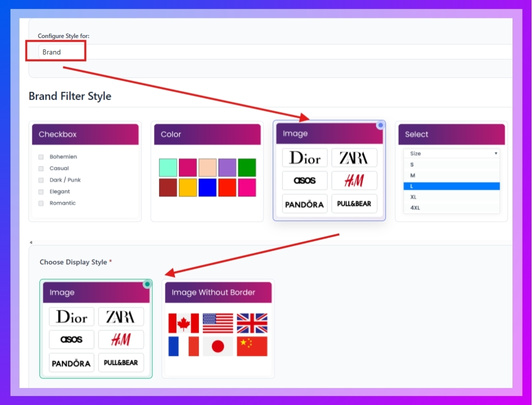Click the Choose Display Style label
This screenshot has height=405, width=532.
coord(73,262)
